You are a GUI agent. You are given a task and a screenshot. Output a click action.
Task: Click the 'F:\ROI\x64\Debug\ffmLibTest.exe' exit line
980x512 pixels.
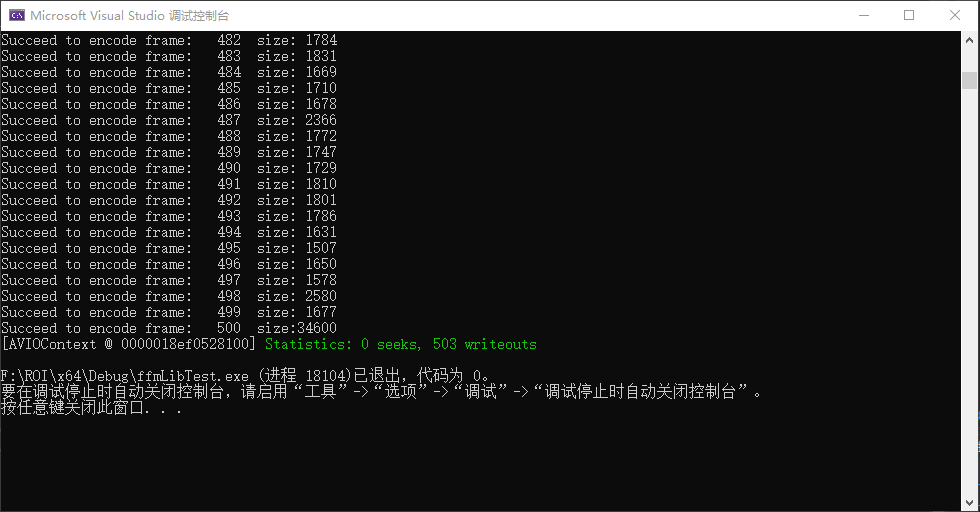point(245,376)
